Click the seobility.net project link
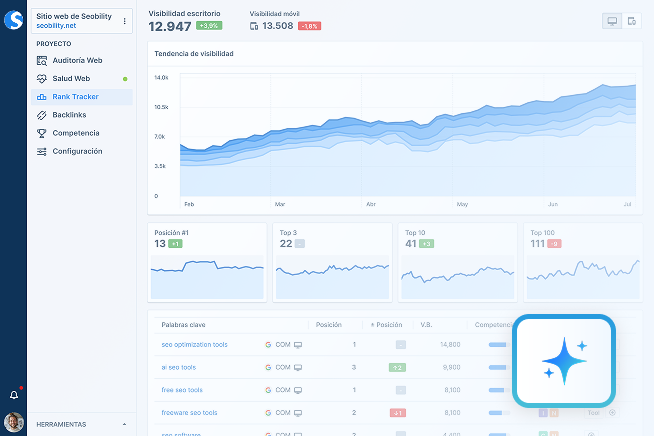The image size is (654, 436). (x=56, y=26)
